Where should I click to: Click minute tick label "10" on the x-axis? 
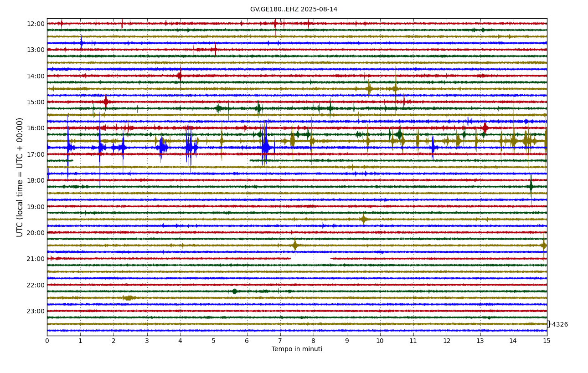[380, 341]
